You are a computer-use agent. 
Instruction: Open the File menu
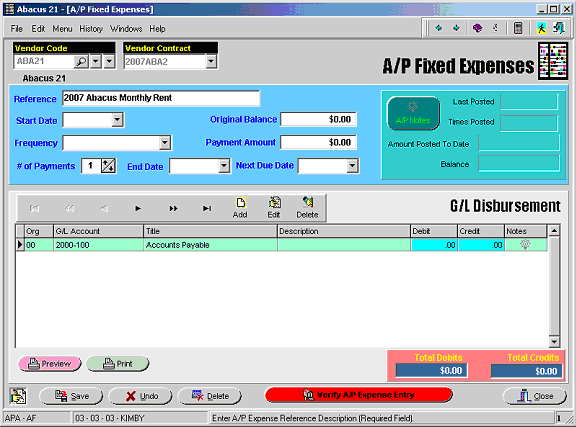click(x=17, y=28)
